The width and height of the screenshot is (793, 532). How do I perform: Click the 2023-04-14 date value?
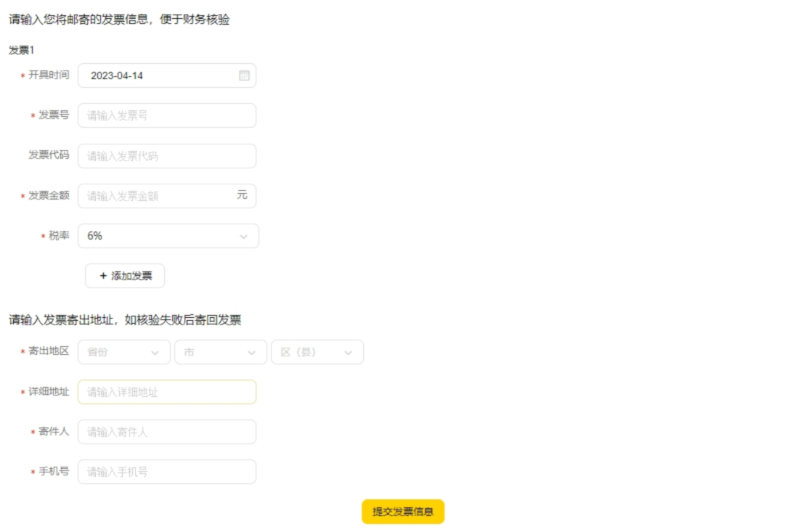(117, 75)
